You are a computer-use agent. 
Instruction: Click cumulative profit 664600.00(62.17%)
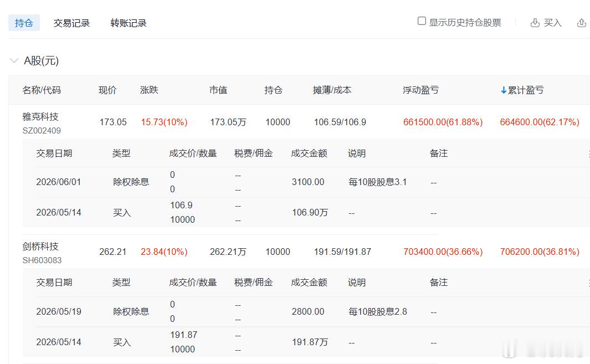[540, 122]
